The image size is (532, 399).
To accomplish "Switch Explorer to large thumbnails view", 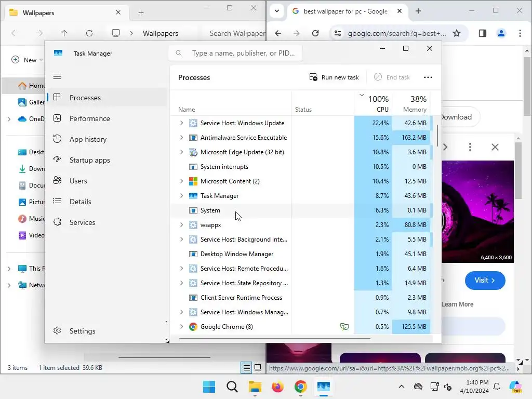I will (x=258, y=367).
